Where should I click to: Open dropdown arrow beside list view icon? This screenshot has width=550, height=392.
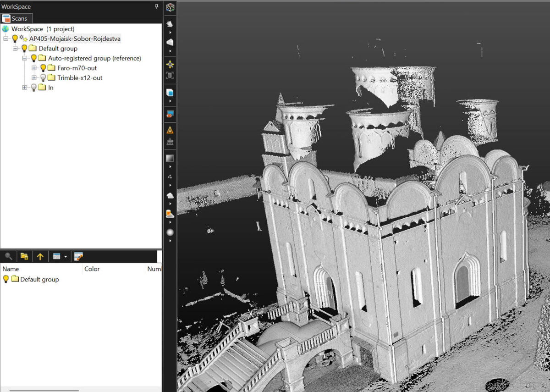tap(66, 257)
